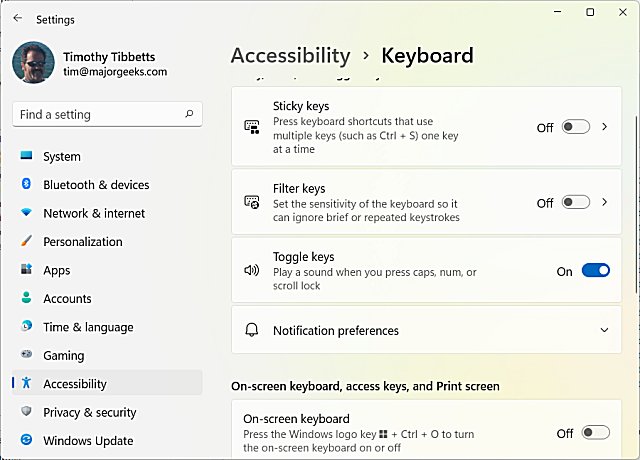
Task: Enable the Sticky keys toggle
Action: pyautogui.click(x=576, y=127)
